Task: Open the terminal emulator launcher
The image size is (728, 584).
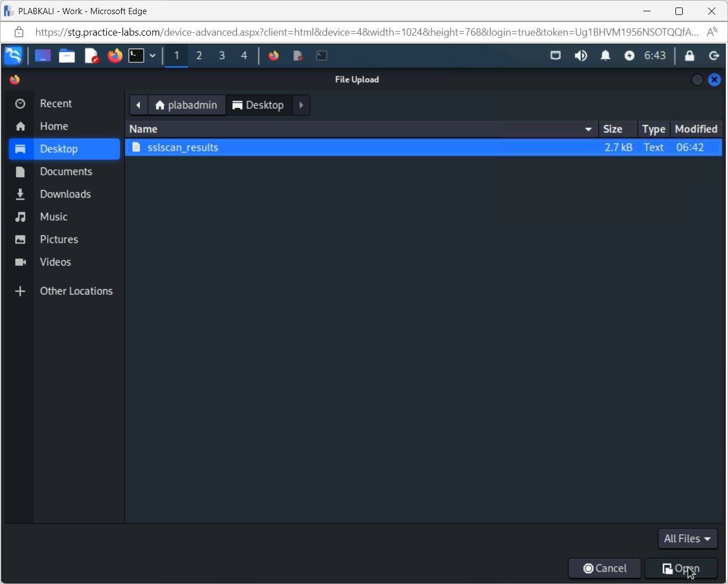Action: (136, 55)
